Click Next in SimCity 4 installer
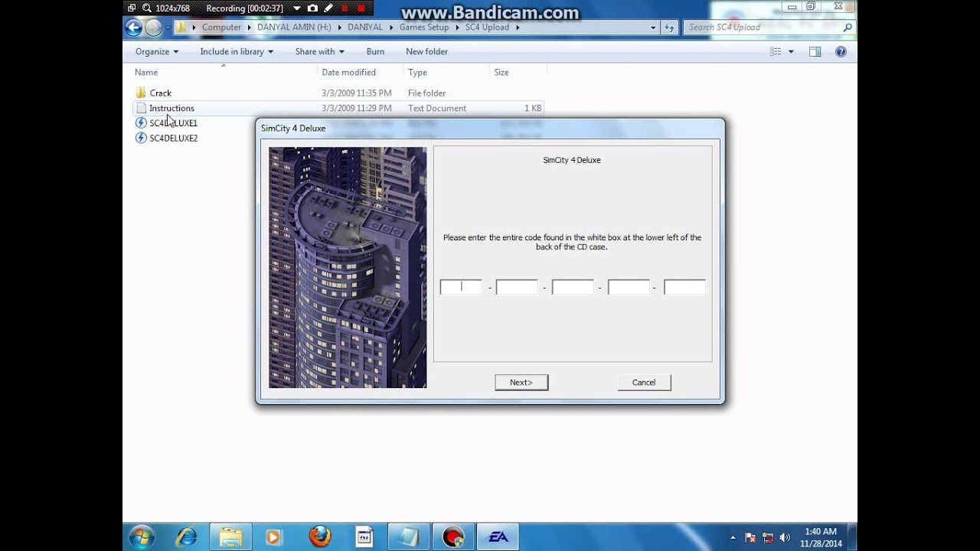 pyautogui.click(x=521, y=383)
